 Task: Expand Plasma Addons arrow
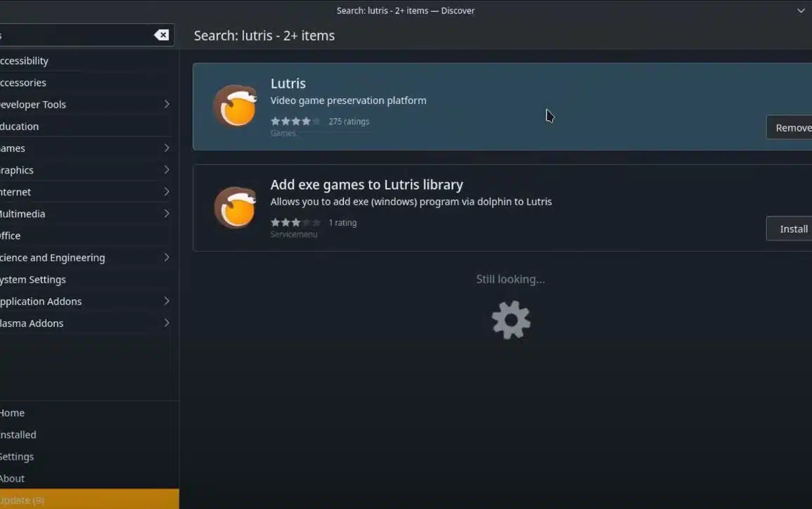coord(166,323)
